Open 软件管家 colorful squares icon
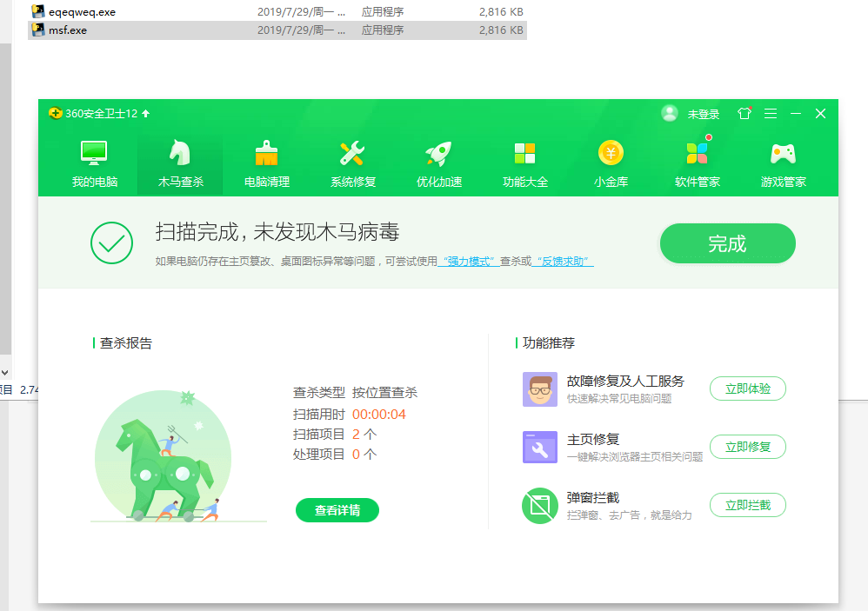Screen dimensions: 868x611 [697, 153]
